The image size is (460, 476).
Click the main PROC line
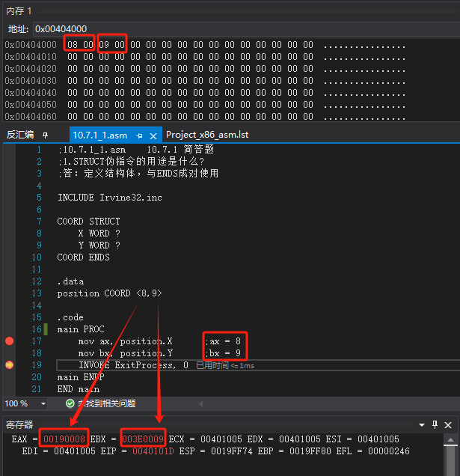click(x=81, y=329)
